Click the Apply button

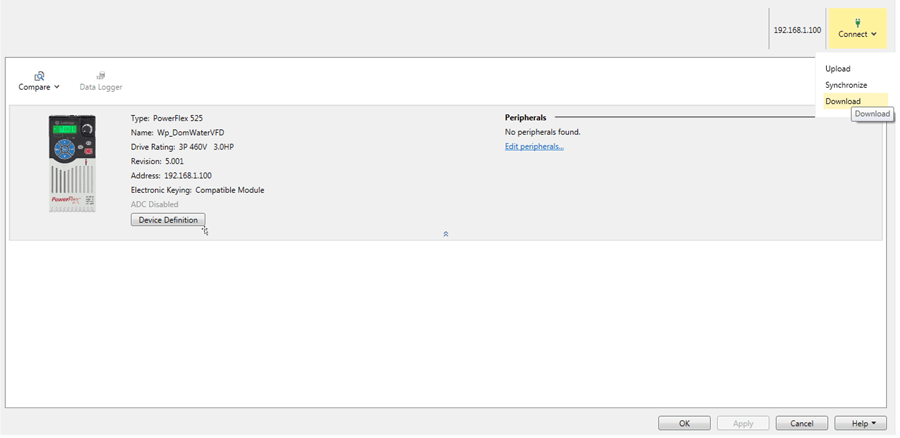pos(743,423)
